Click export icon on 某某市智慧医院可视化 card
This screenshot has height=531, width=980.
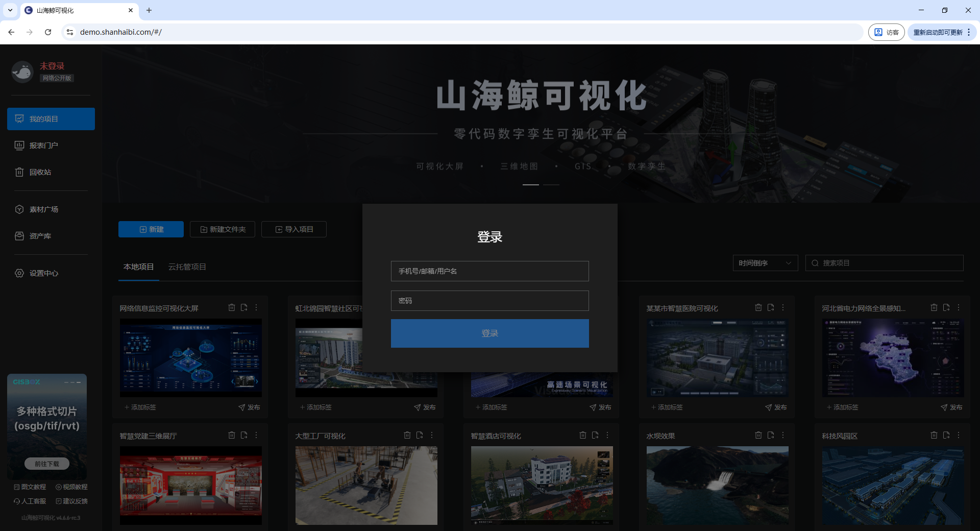[x=771, y=307]
